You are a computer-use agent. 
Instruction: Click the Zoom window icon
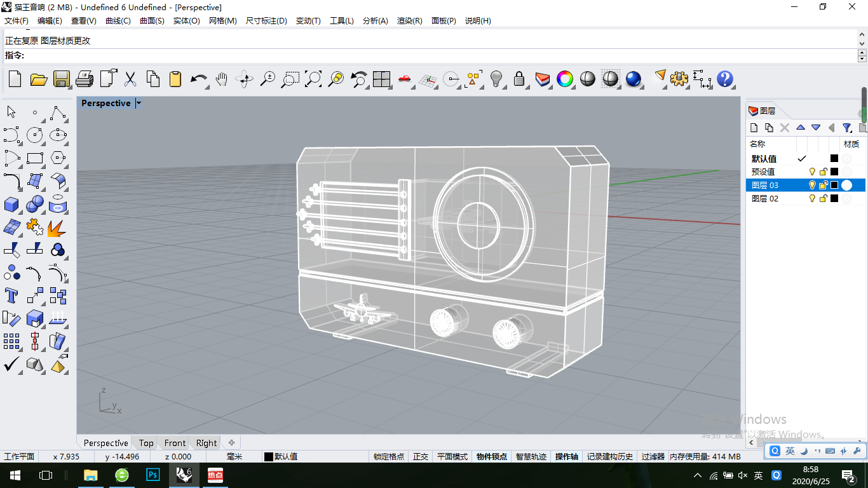coord(290,79)
